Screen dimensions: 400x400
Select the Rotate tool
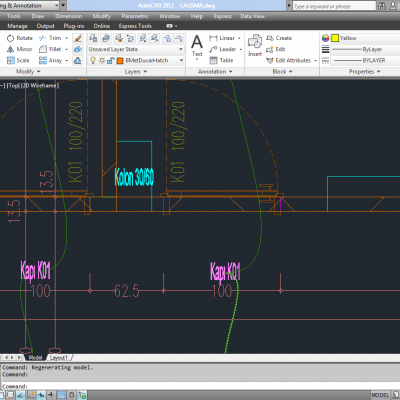[x=20, y=38]
